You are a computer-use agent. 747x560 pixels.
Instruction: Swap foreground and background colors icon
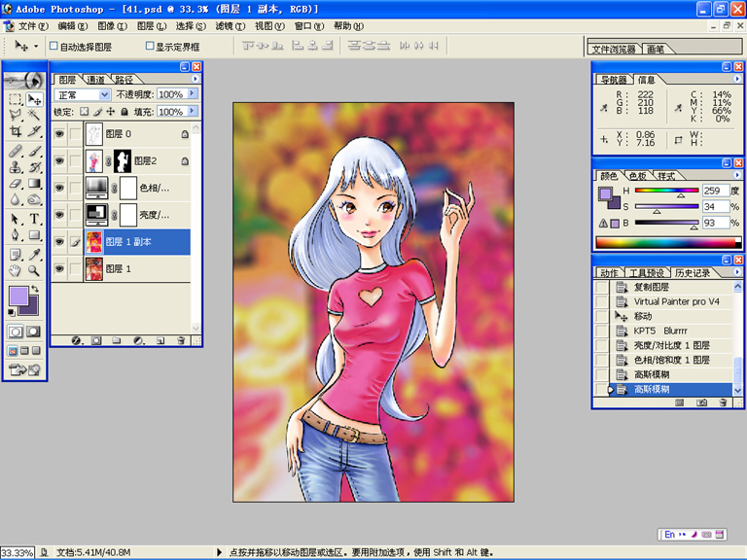35,289
